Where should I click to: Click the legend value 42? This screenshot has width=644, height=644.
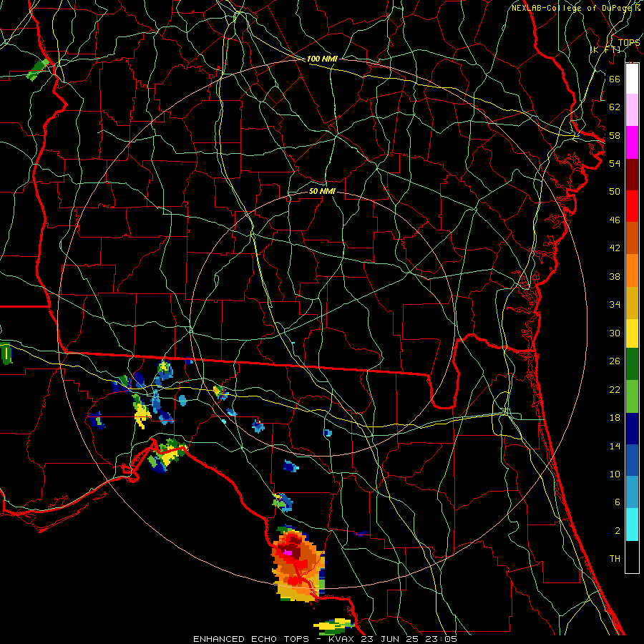click(615, 248)
